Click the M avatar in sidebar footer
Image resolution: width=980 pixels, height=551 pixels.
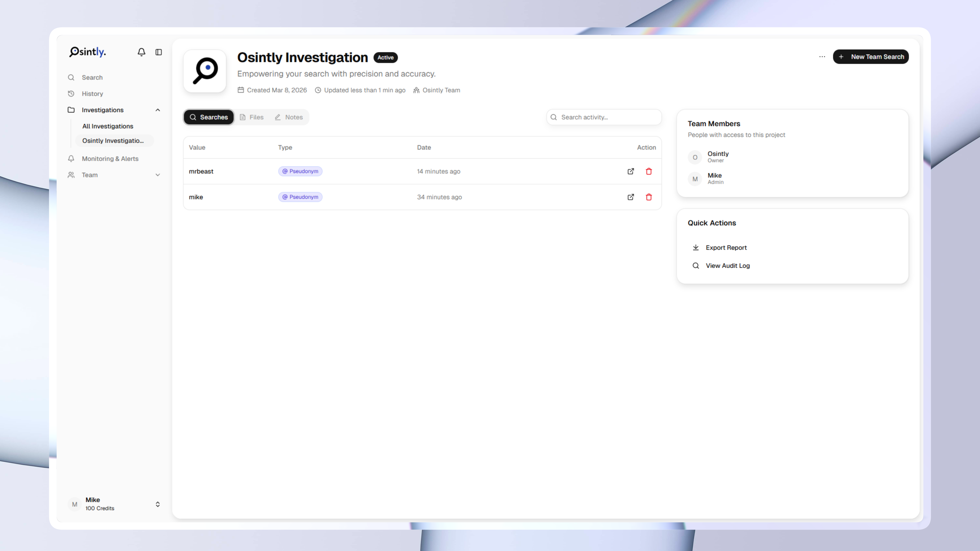point(75,504)
